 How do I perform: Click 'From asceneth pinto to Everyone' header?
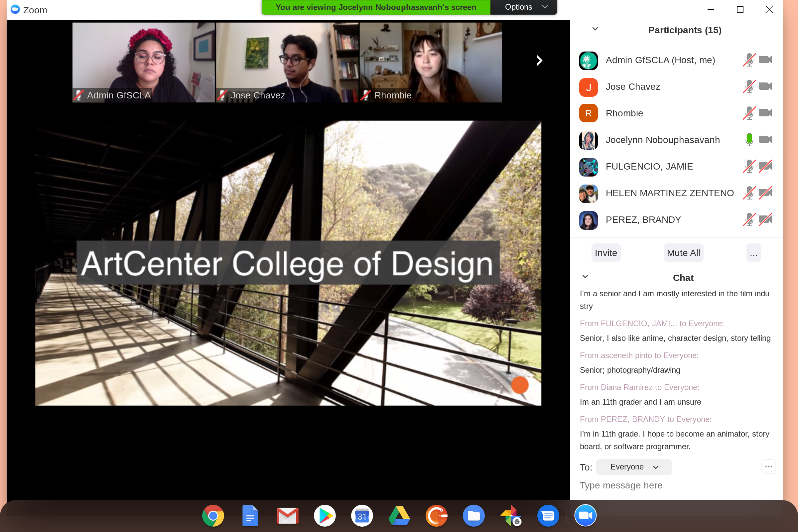[x=639, y=355]
